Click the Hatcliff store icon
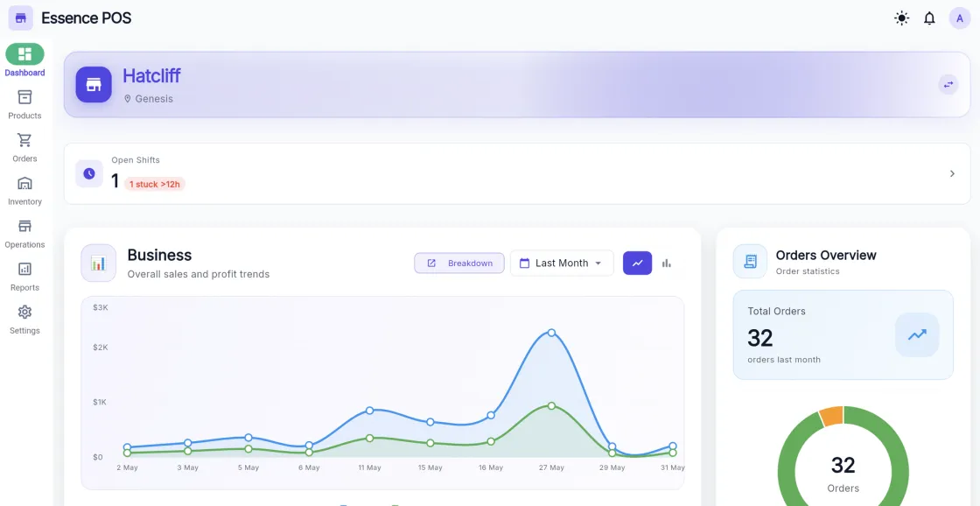980x506 pixels. [x=94, y=84]
